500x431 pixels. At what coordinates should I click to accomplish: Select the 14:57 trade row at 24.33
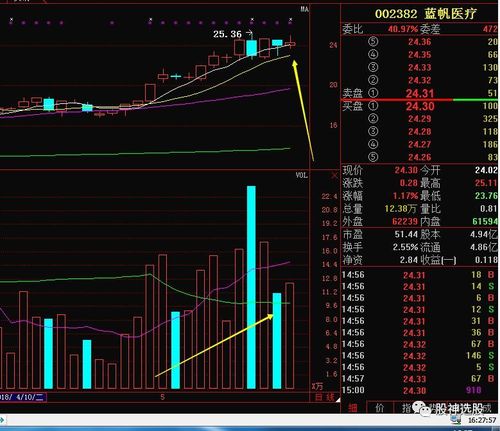pos(419,379)
